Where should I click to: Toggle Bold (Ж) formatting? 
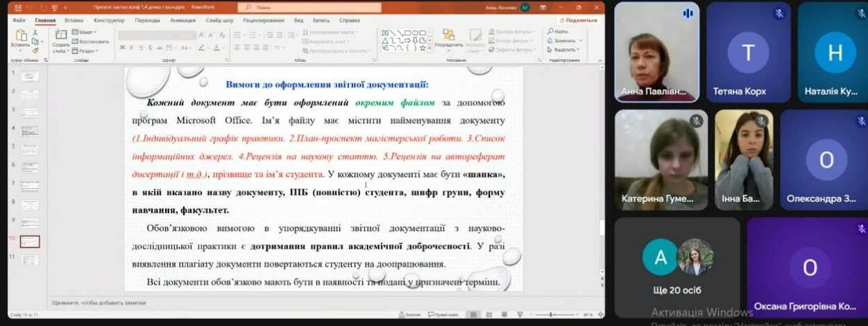(121, 48)
